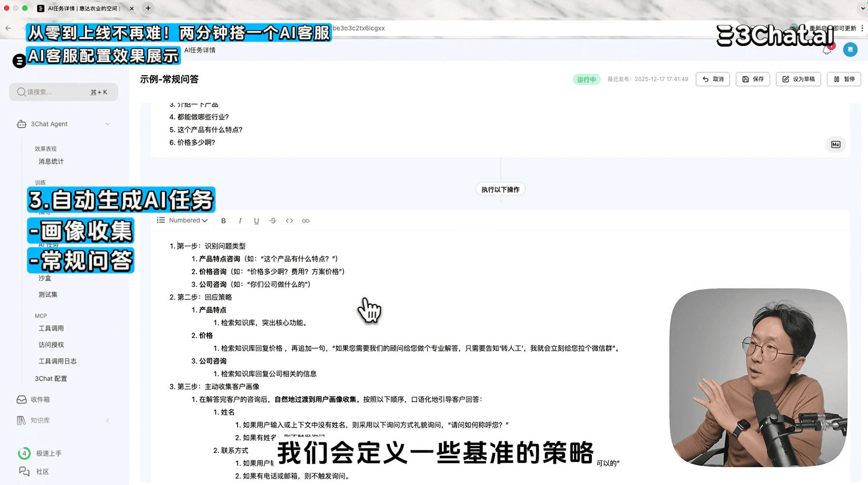Screen dimensions: 868x485
Task: Open the notifications bell
Action: pos(827,49)
